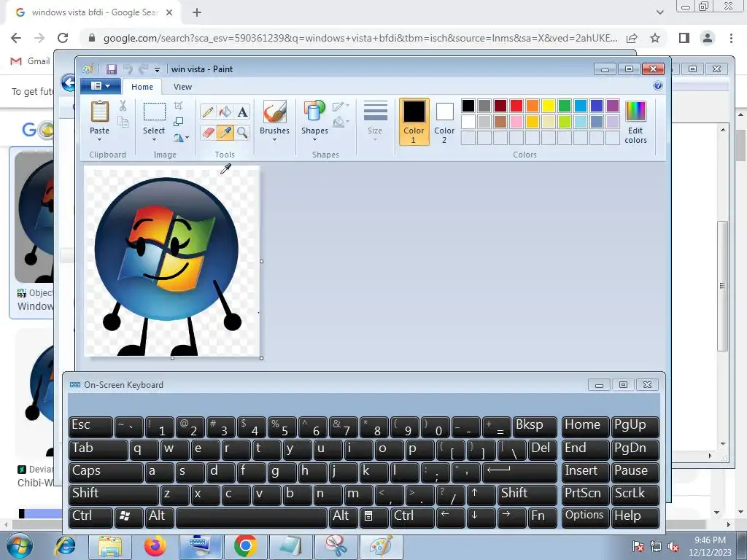The image size is (747, 560).
Task: Select the windows vista bfdi Chrome tab
Action: (94, 12)
